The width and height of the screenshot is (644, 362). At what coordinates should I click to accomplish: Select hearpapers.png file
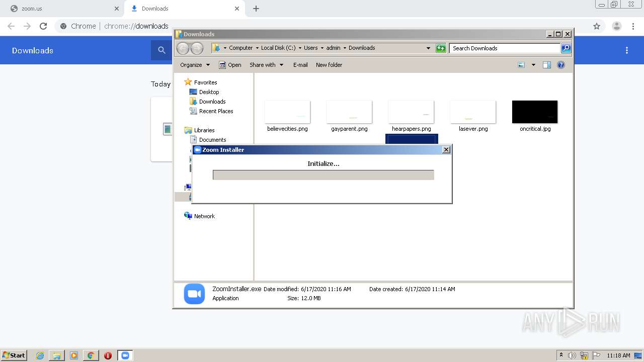pyautogui.click(x=411, y=116)
